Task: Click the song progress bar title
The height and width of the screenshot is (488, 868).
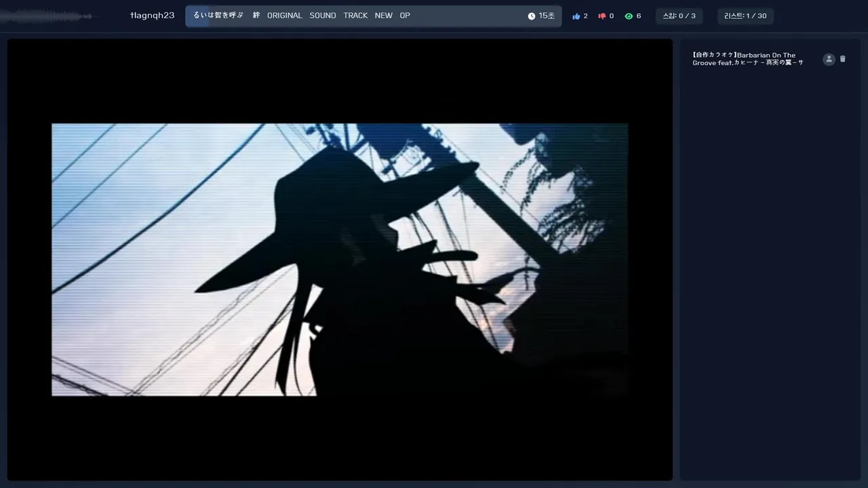Action: 302,16
